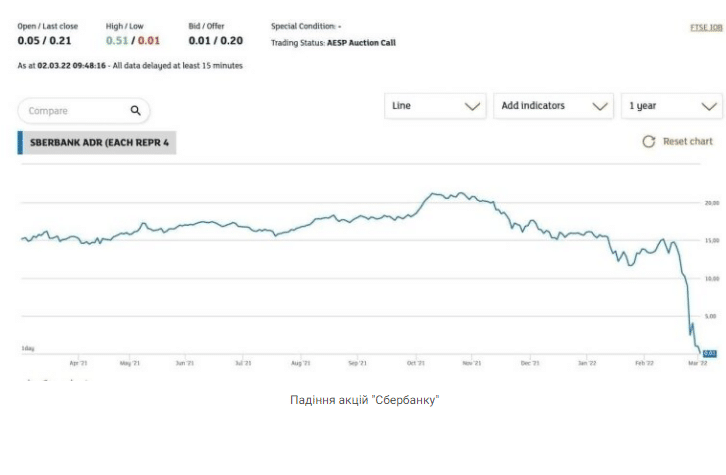This screenshot has width=726, height=475.
Task: Click the 1day interval label on chart
Action: pos(28,348)
